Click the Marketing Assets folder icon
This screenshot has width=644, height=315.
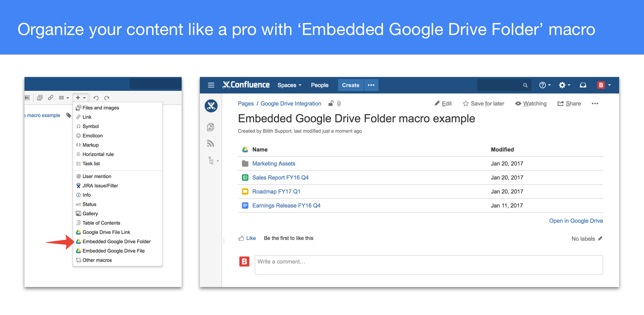[x=245, y=163]
